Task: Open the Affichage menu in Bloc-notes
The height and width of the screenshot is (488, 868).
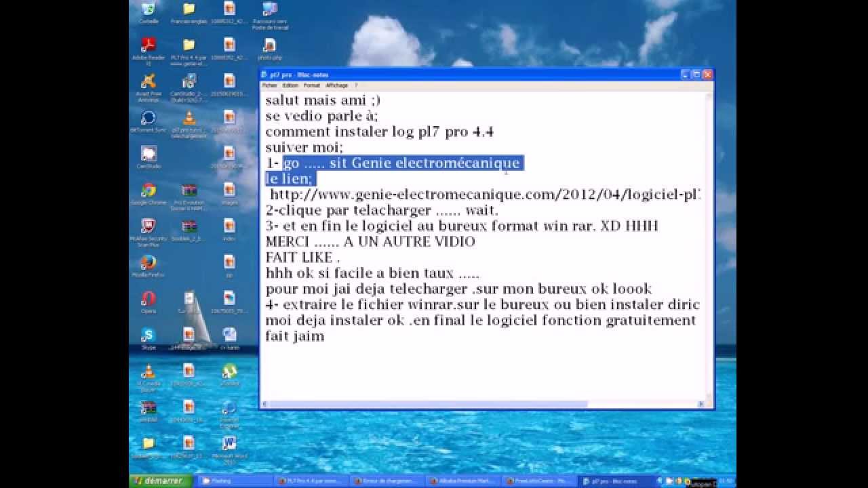Action: (x=336, y=85)
